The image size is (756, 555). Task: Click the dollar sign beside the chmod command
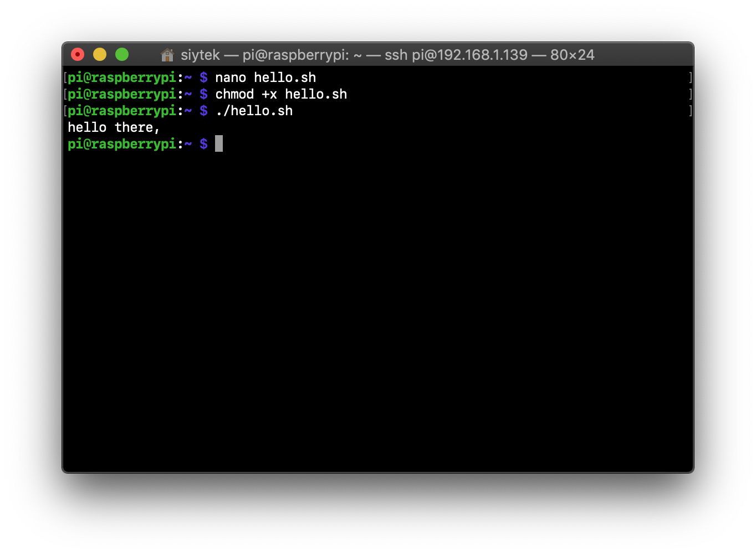[203, 94]
